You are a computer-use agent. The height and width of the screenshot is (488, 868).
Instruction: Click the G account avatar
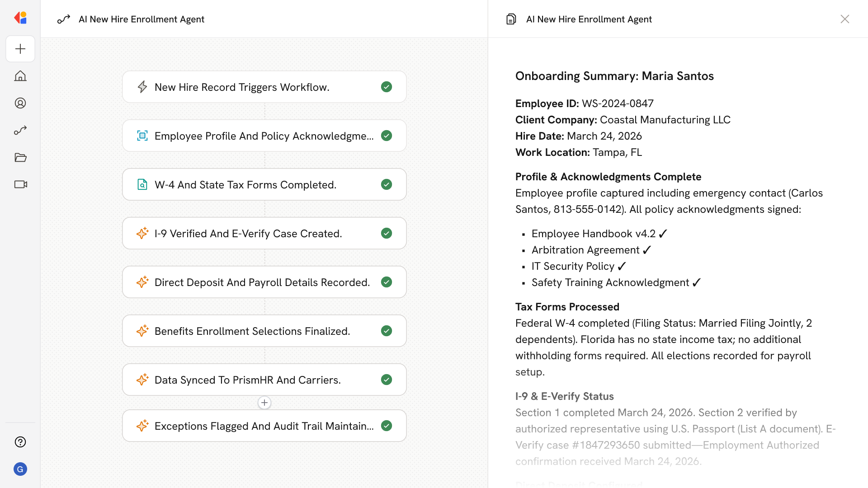(x=20, y=469)
